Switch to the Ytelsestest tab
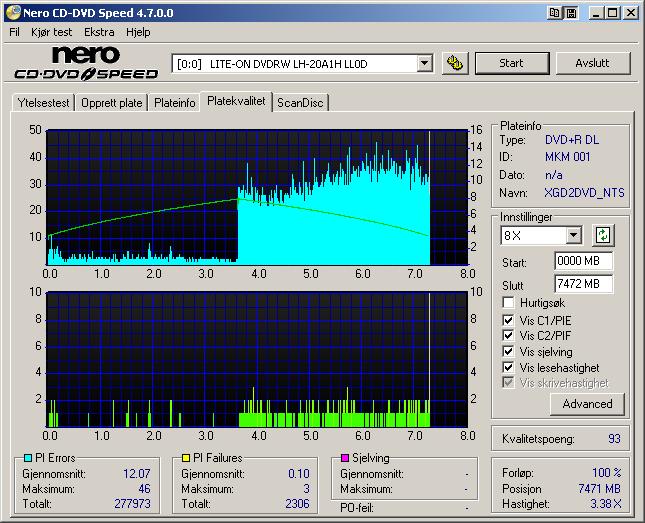Image resolution: width=645 pixels, height=523 pixels. [x=43, y=102]
